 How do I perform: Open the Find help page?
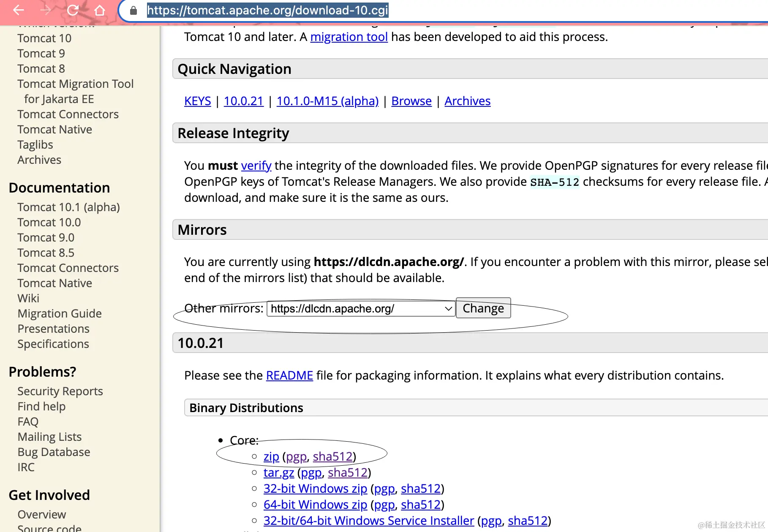41,407
